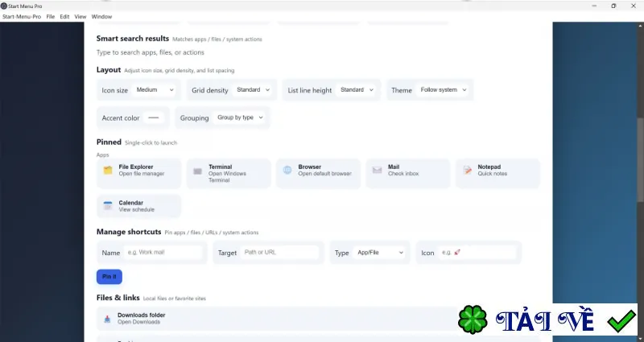Click the "Files & links" heading
644x342 pixels.
click(118, 298)
